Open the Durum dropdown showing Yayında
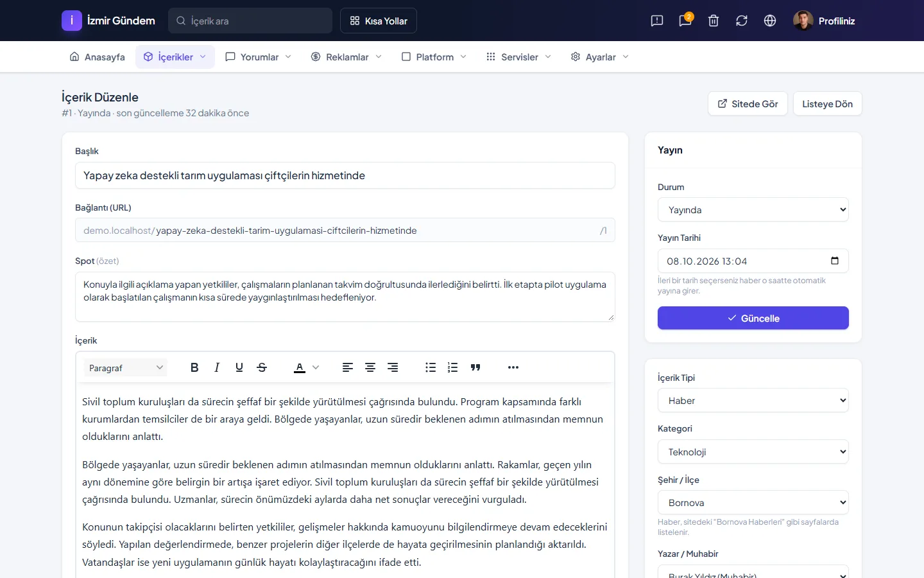The height and width of the screenshot is (578, 924). (753, 210)
